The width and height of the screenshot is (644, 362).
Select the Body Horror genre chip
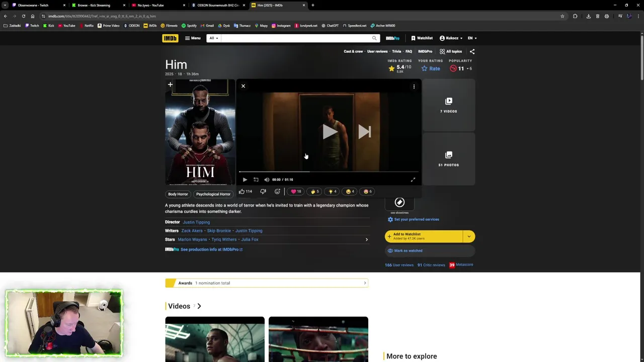coord(178,194)
